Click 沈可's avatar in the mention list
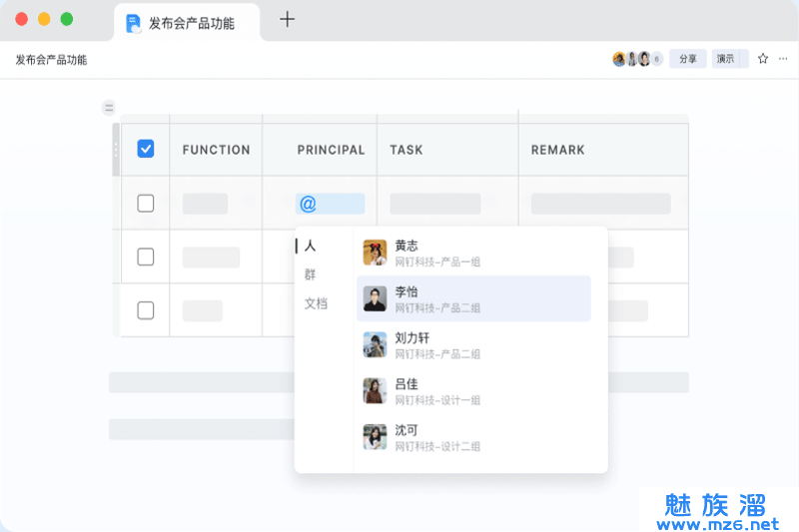 [375, 437]
